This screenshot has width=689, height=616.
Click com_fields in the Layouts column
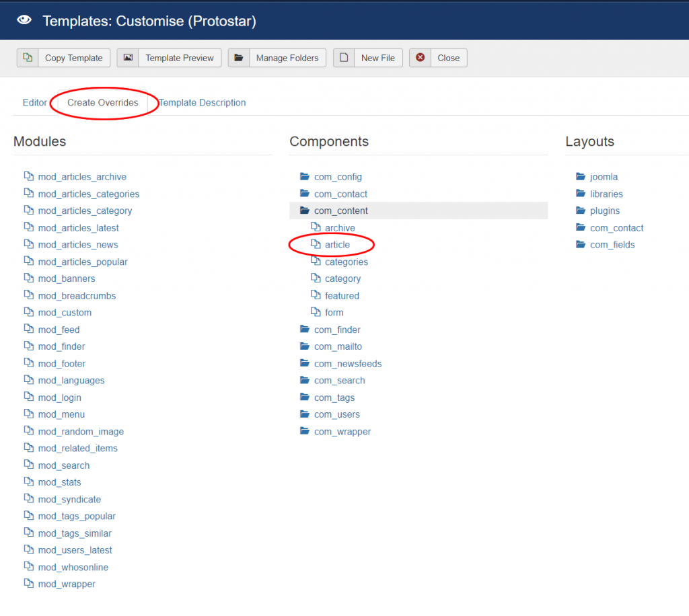[611, 244]
